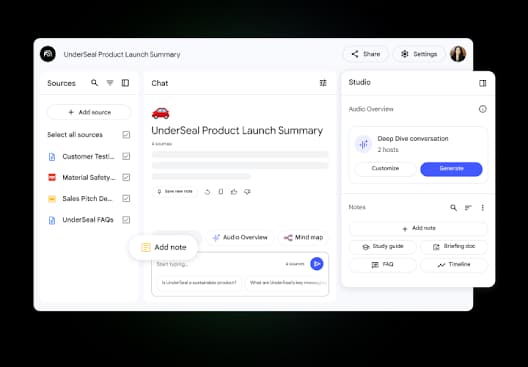Click the notebook title in header
Image resolution: width=528 pixels, height=367 pixels.
[x=122, y=54]
